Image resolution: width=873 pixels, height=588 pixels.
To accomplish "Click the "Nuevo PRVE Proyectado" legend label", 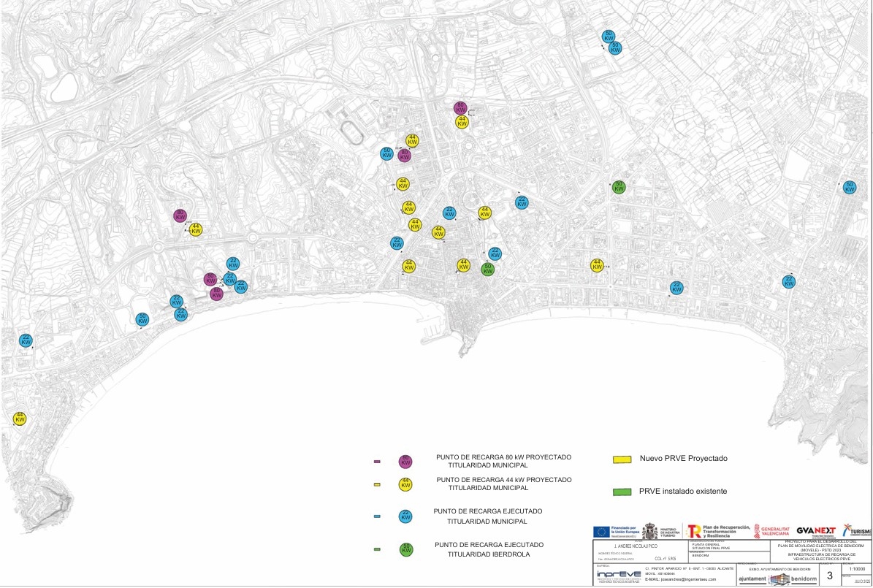I will (x=683, y=459).
